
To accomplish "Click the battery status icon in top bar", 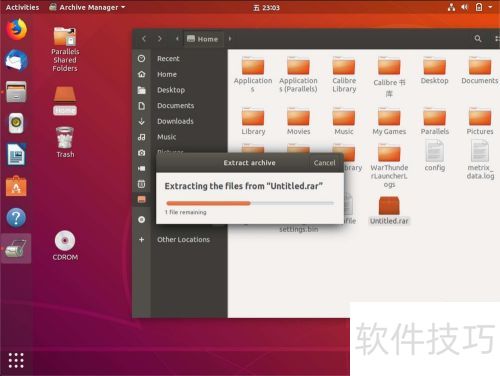I will tap(479, 7).
